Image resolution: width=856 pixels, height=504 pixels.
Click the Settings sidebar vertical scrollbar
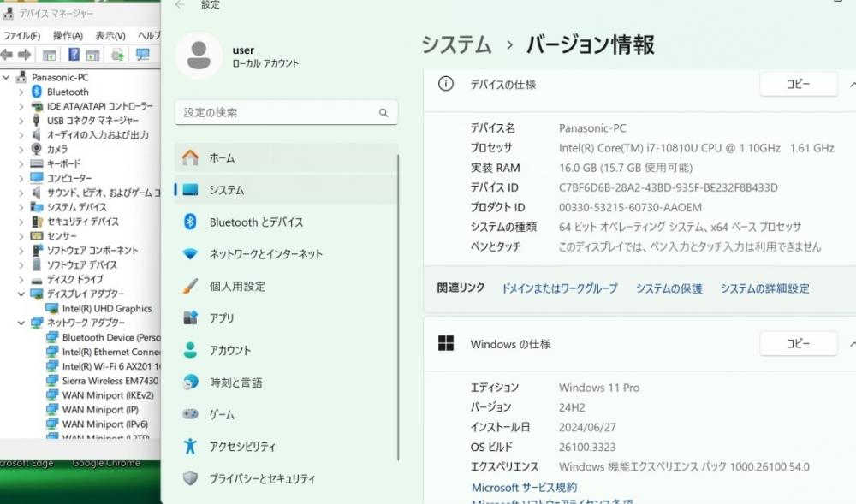click(399, 308)
